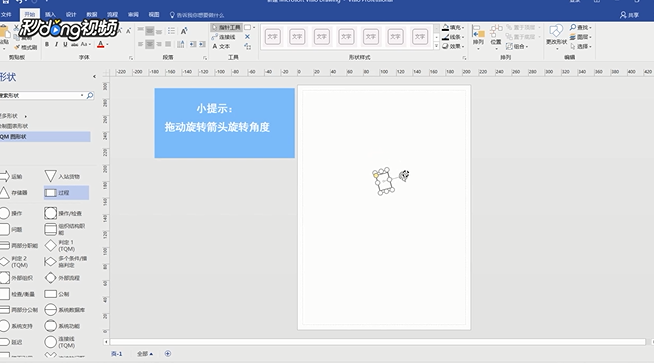Select the 连接线 (TQM) shape

click(60, 342)
